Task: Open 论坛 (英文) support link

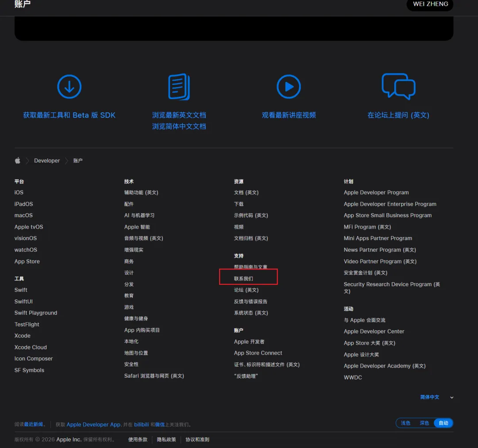Action: [246, 290]
